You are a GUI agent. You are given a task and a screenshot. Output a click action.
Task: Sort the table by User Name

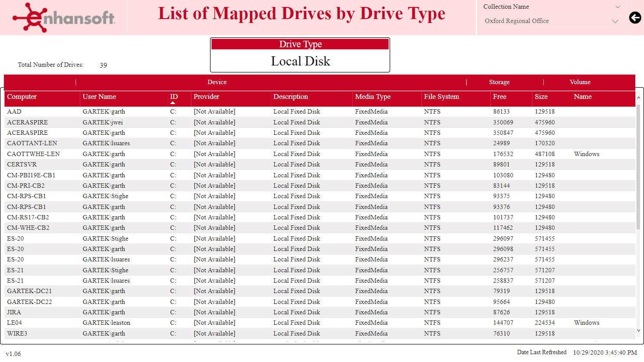99,96
